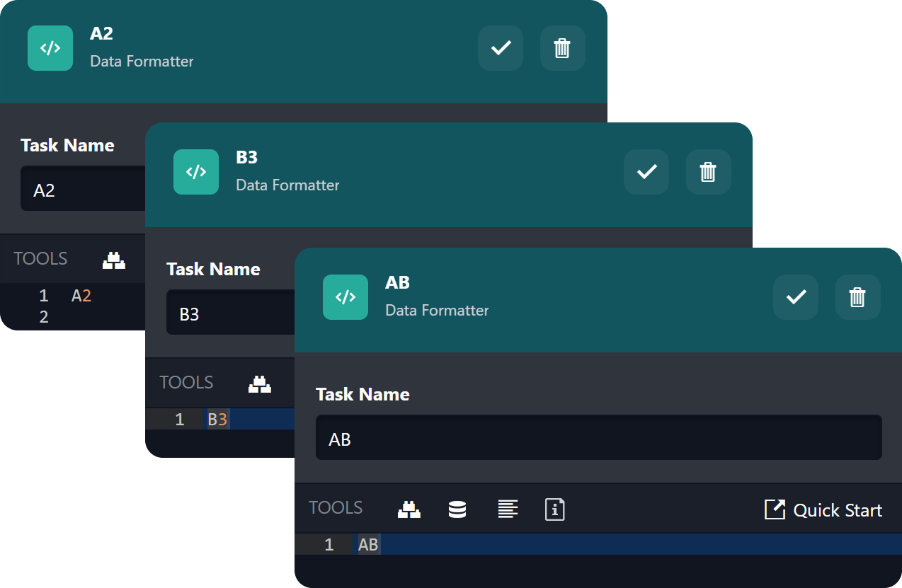Confirm the B3 task with the checkmark
This screenshot has height=588, width=902.
(x=646, y=172)
